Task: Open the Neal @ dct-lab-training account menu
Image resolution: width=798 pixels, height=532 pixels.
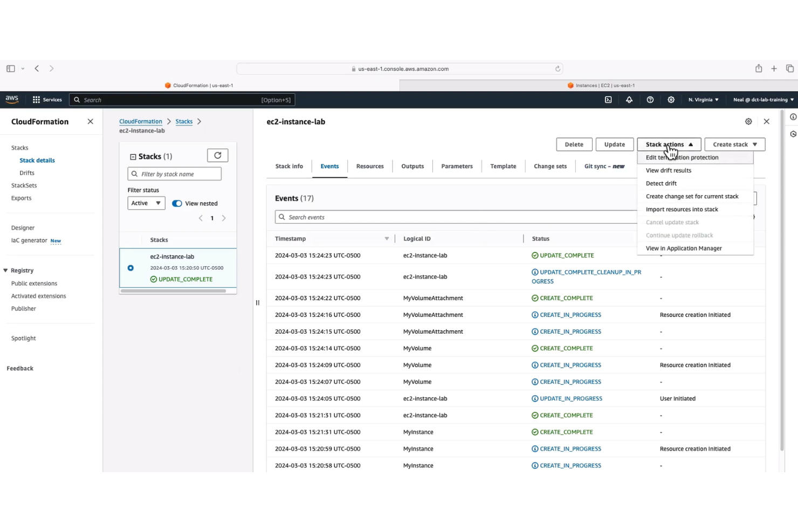Action: point(763,100)
